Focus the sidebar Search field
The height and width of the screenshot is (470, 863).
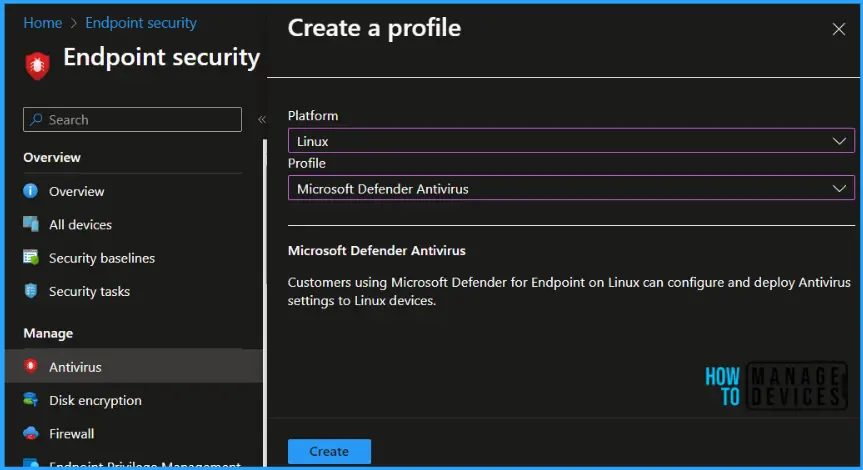coord(132,119)
